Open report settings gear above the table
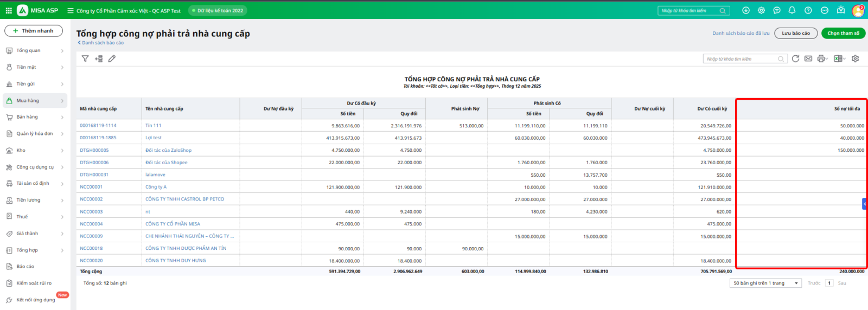868x310 pixels. coord(856,59)
